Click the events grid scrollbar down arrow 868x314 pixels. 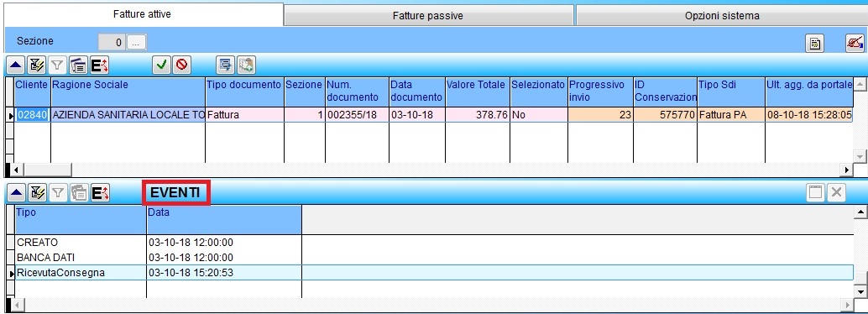tap(860, 291)
